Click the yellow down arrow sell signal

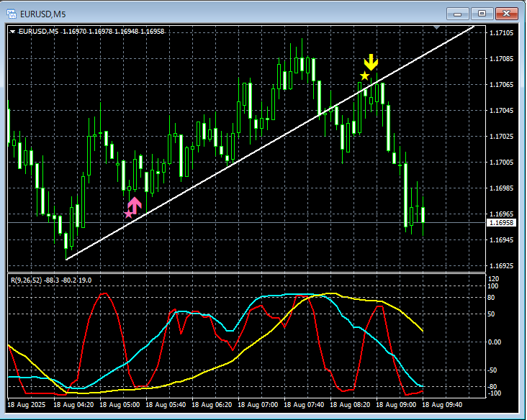[371, 62]
